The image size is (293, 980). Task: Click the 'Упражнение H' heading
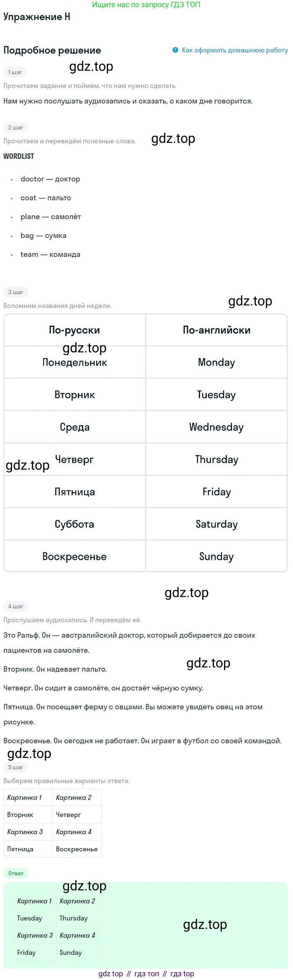pos(37,17)
